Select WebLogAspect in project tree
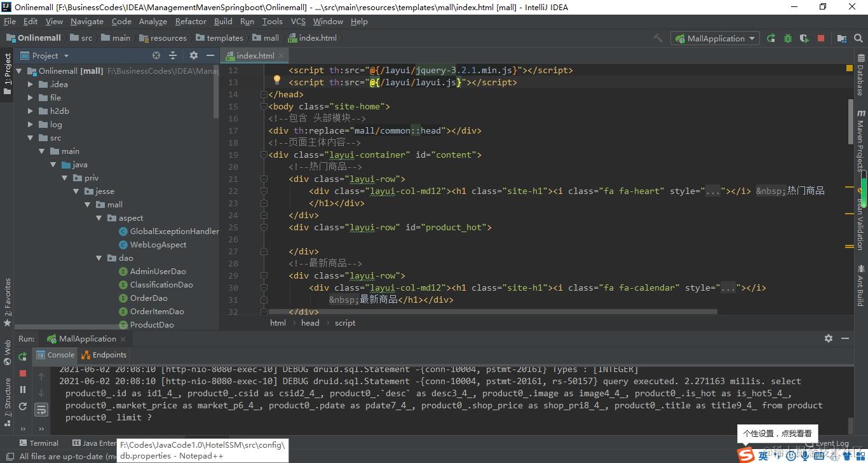Screen dimensions: 868x463 [153, 244]
